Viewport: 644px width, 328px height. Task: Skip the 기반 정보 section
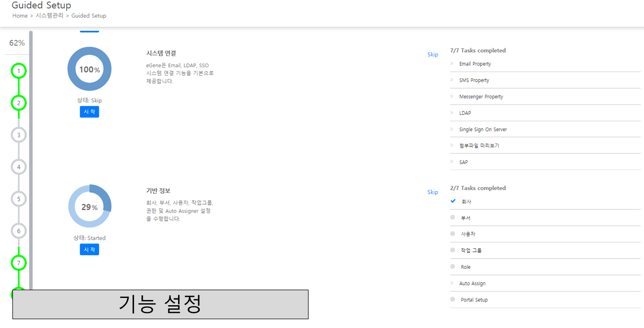click(432, 192)
